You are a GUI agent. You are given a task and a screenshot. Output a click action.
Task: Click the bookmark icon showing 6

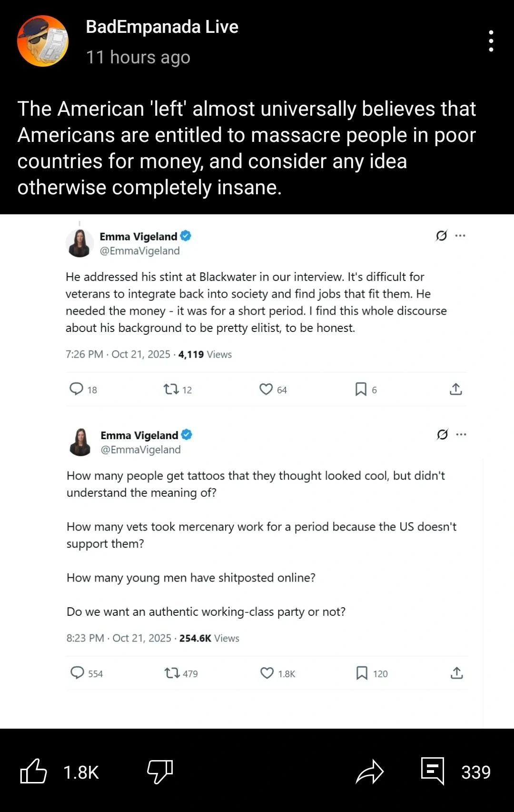click(361, 389)
